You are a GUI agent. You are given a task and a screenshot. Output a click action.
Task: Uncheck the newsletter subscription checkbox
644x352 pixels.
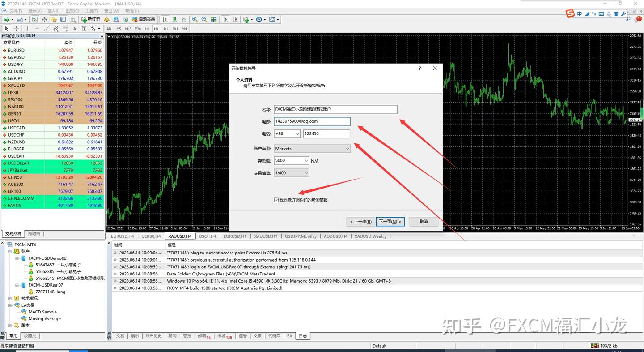coord(276,200)
